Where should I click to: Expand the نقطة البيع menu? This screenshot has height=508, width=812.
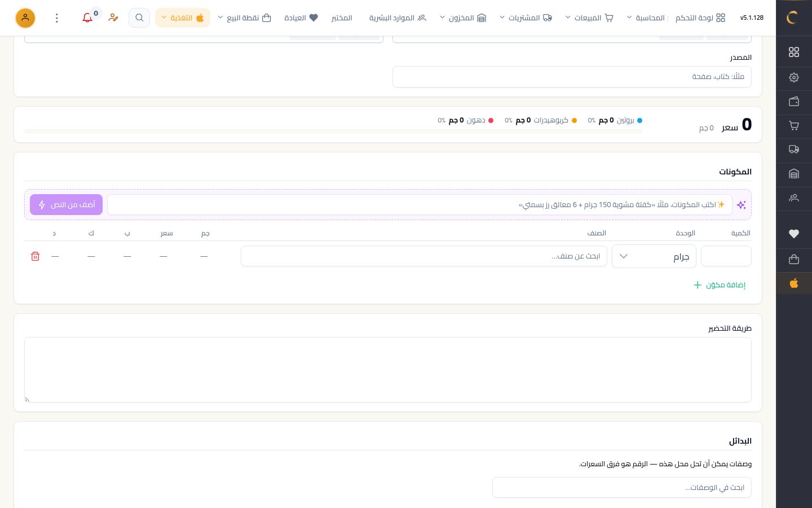pyautogui.click(x=244, y=18)
